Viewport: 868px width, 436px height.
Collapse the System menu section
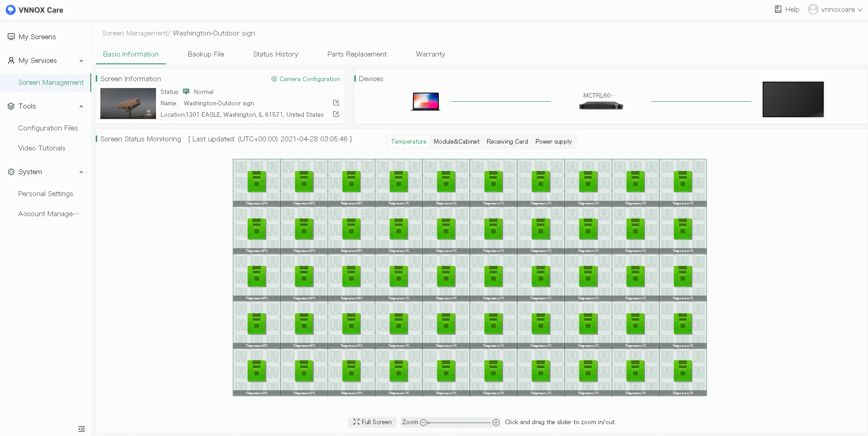(81, 172)
